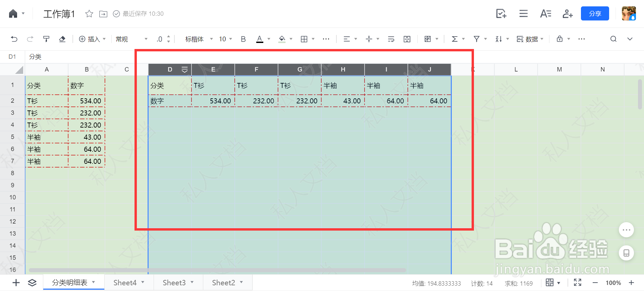Select the format painter tool
This screenshot has height=291, width=644.
pyautogui.click(x=46, y=39)
